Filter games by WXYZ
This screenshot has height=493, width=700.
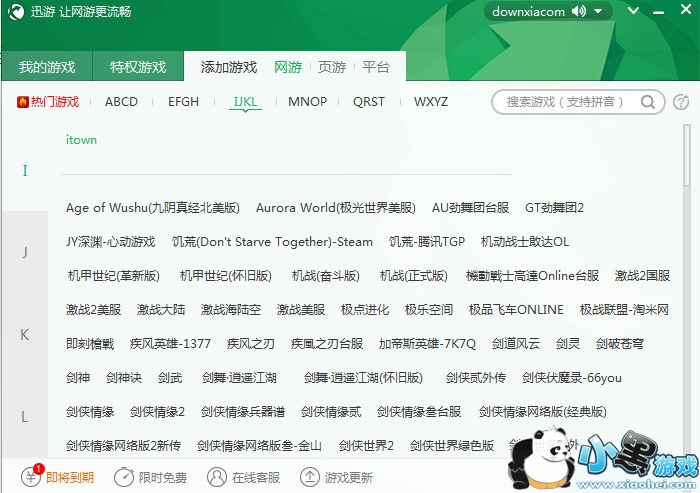point(431,102)
